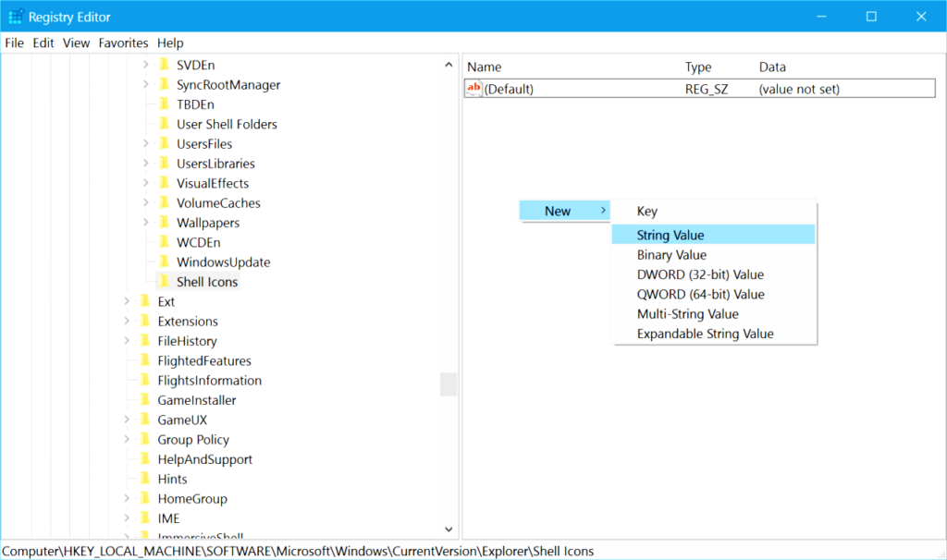Choose Expandable String Value
Viewport: 947px width, 560px height.
[x=713, y=334]
